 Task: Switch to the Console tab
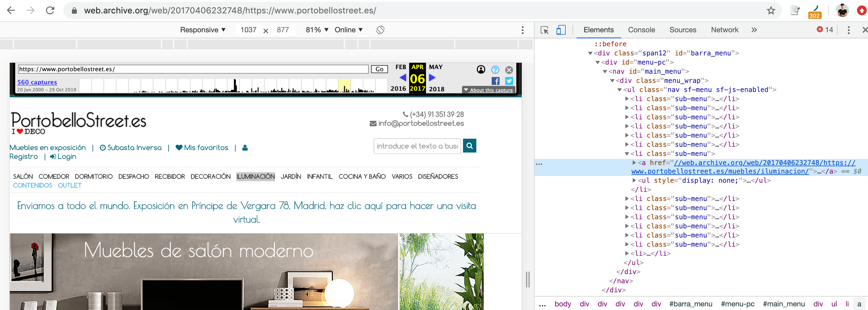[x=641, y=30]
